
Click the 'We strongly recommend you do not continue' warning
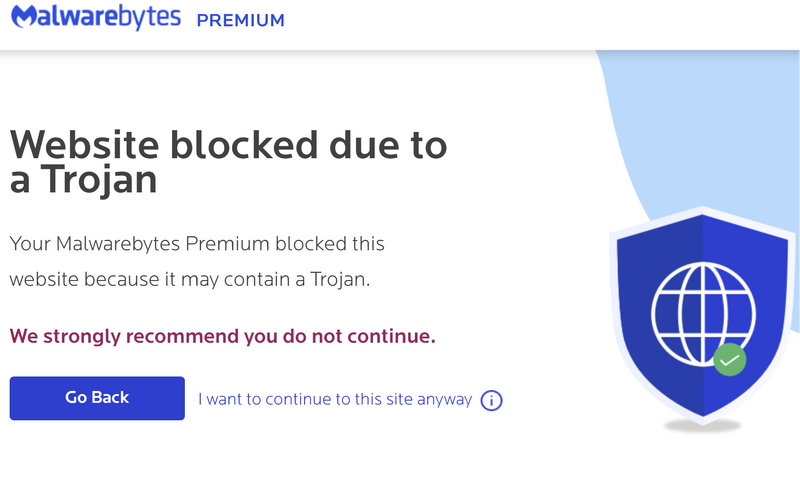coord(222,336)
